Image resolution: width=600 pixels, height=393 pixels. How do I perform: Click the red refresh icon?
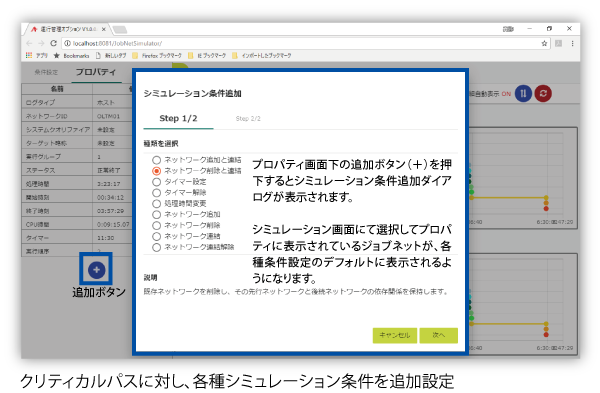tap(543, 93)
